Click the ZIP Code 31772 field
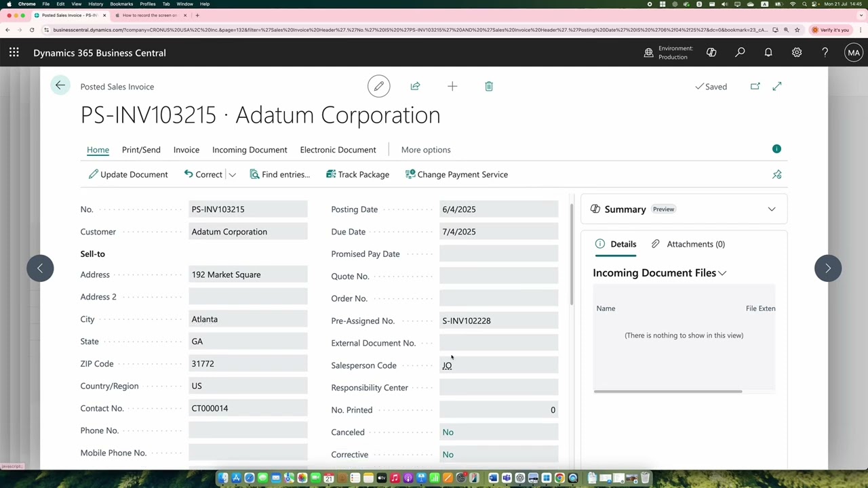The height and width of the screenshot is (488, 868). (x=248, y=364)
